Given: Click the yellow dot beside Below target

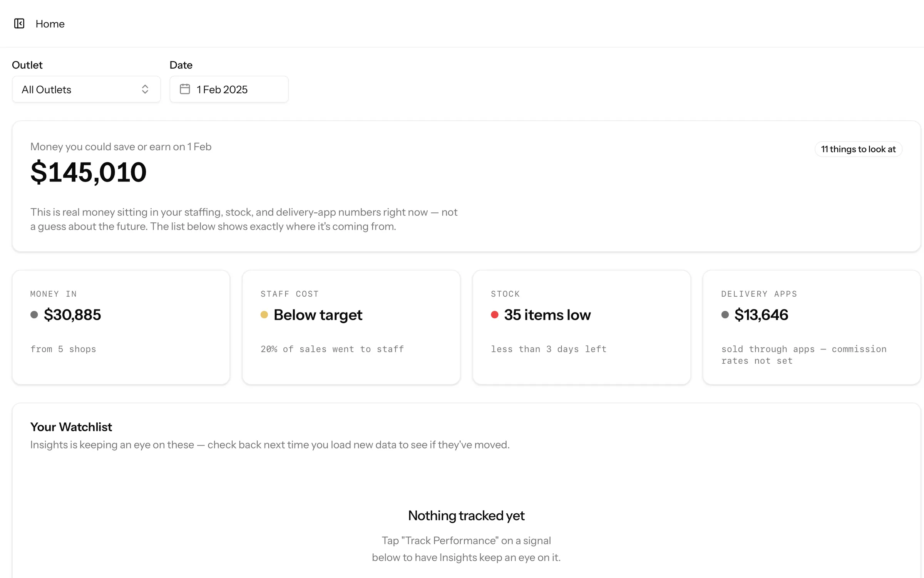Looking at the screenshot, I should click(264, 315).
